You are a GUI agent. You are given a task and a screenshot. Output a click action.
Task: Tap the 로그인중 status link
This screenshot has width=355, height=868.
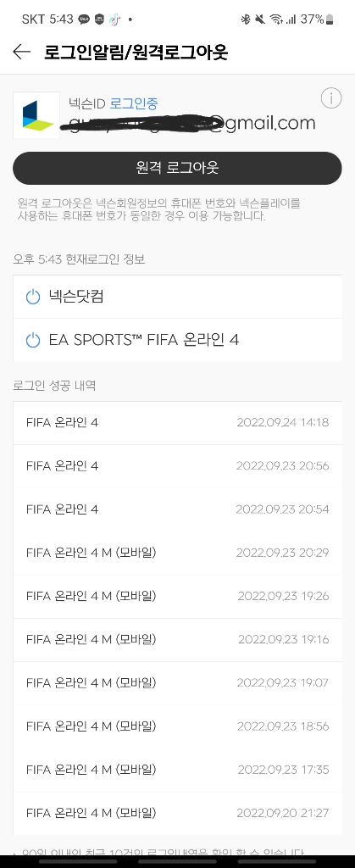tap(134, 103)
